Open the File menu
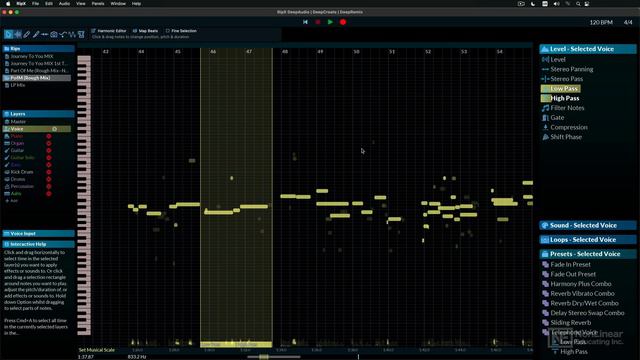The height and width of the screenshot is (360, 640). [x=36, y=4]
